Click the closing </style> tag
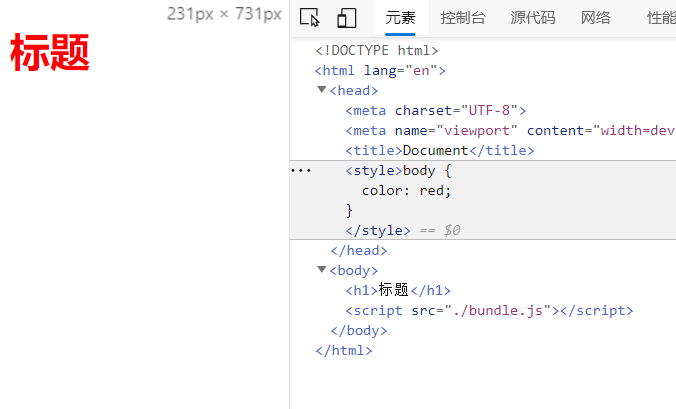676x409 pixels. (x=378, y=231)
